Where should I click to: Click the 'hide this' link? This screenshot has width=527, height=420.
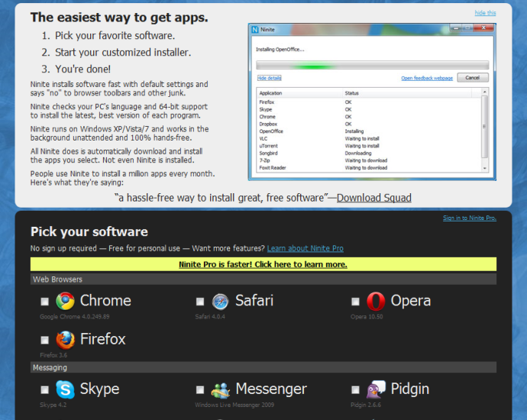click(x=485, y=13)
